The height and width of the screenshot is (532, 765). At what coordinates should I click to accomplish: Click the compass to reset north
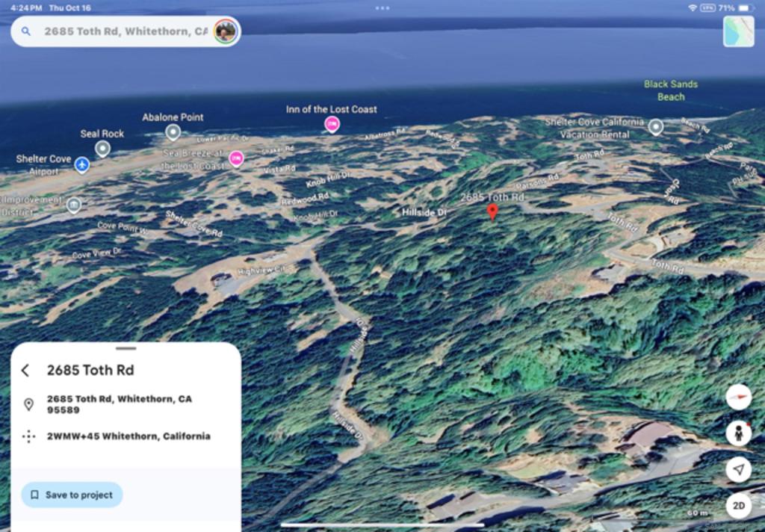(738, 397)
